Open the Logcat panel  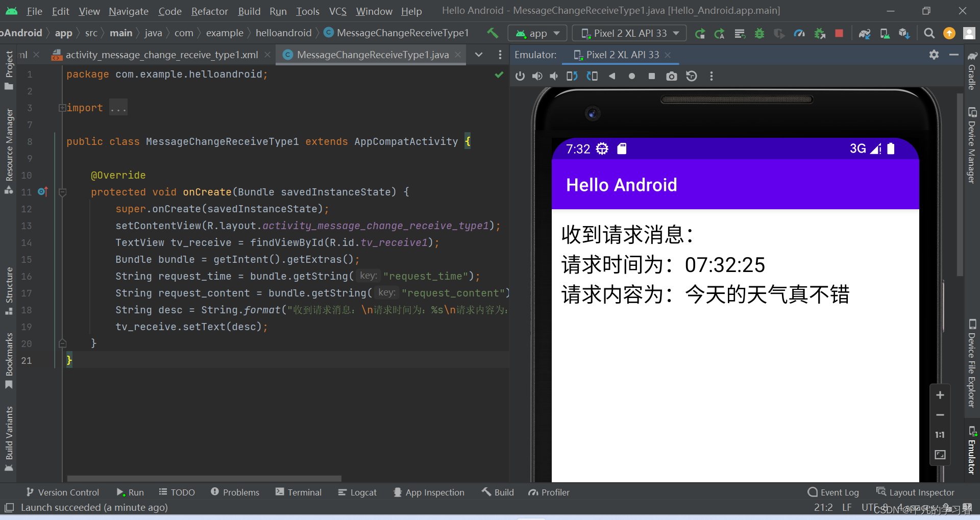pos(357,492)
